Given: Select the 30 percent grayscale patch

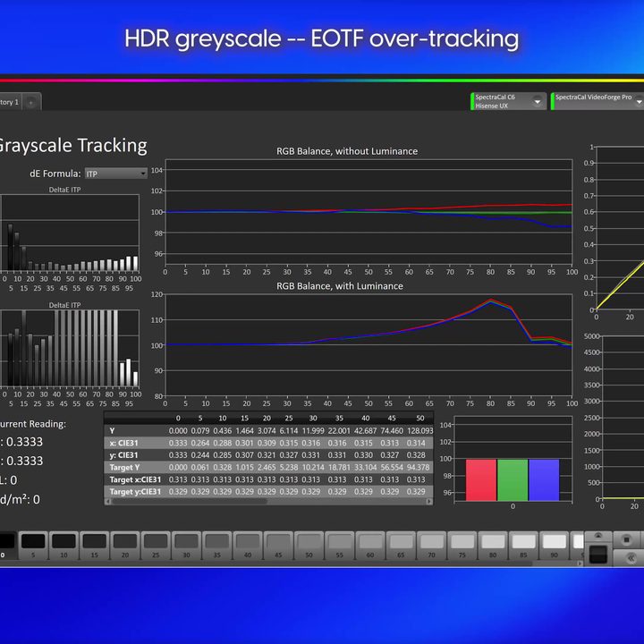Looking at the screenshot, I should 186,545.
